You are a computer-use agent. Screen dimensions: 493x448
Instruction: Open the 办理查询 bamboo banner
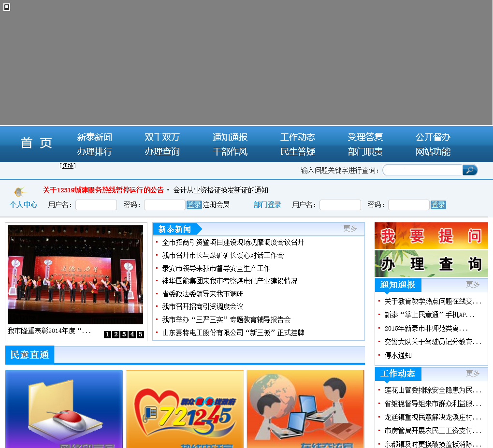click(x=431, y=263)
